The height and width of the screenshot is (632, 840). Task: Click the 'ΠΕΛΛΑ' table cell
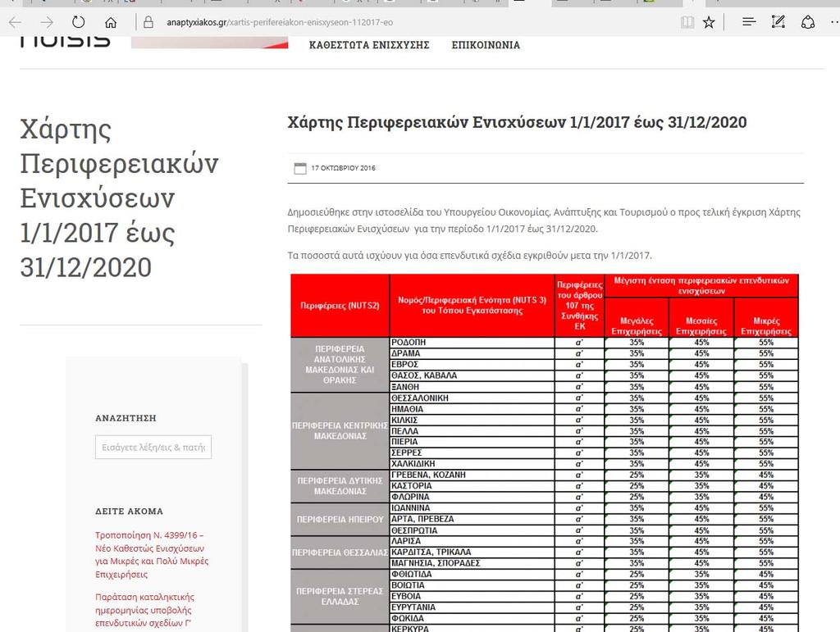(472, 431)
